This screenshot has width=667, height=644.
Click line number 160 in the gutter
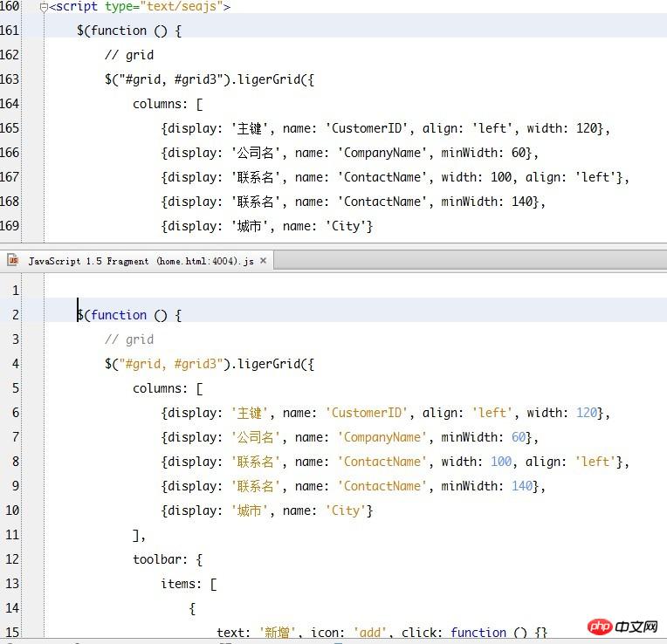pos(10,6)
